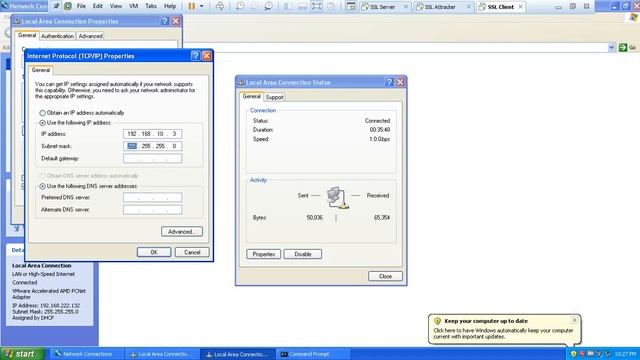This screenshot has width=640, height=360.
Task: Click the Windows flag logo in Network Connections
Action: 634,17
